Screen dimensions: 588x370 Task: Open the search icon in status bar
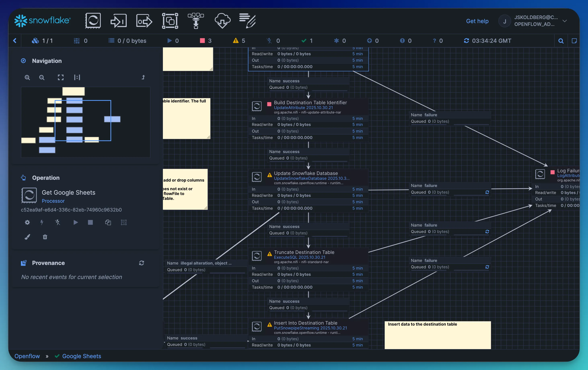tap(561, 41)
